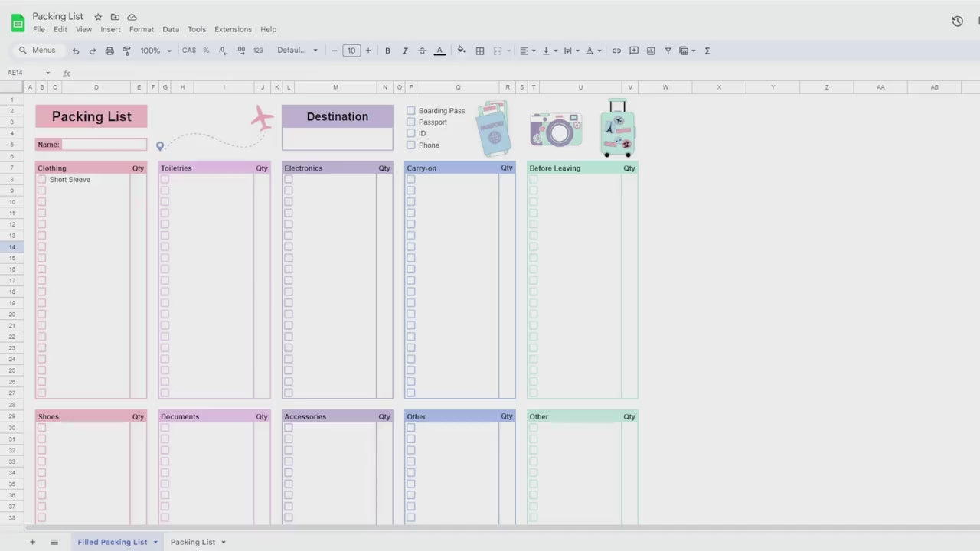
Task: Open the Extensions menu
Action: 233,29
